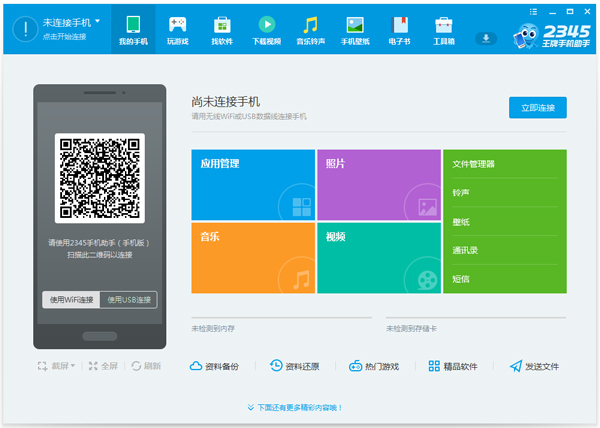Click the 刷新 refresh button
The image size is (600, 428).
(x=146, y=366)
